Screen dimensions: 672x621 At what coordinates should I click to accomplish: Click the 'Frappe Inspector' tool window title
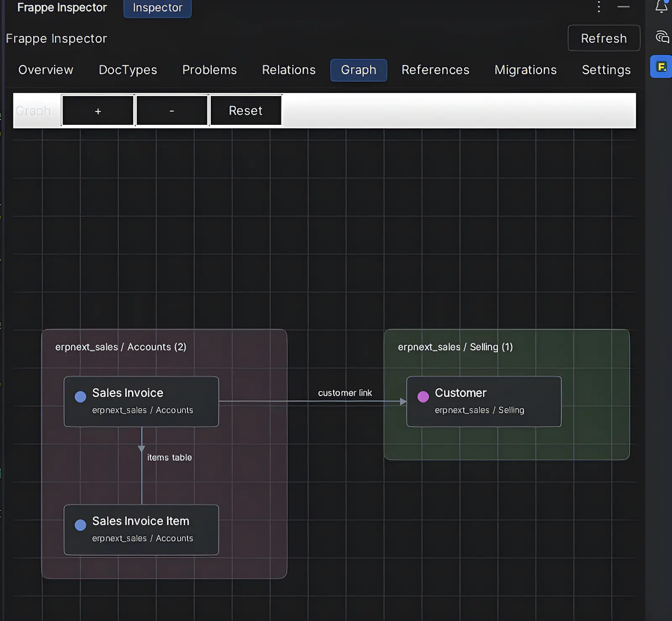pyautogui.click(x=62, y=8)
